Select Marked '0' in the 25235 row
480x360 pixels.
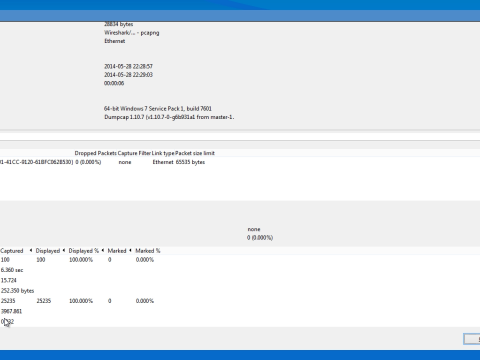[x=110, y=301]
